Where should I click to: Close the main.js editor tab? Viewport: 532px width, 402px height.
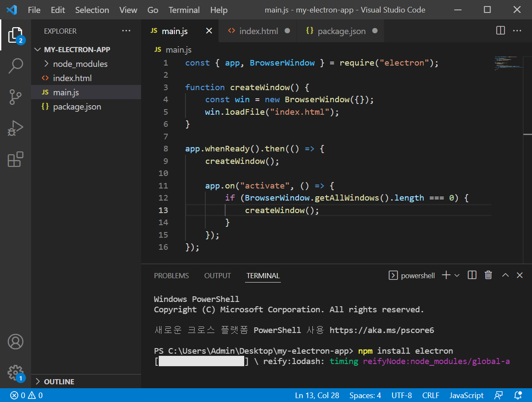point(209,31)
